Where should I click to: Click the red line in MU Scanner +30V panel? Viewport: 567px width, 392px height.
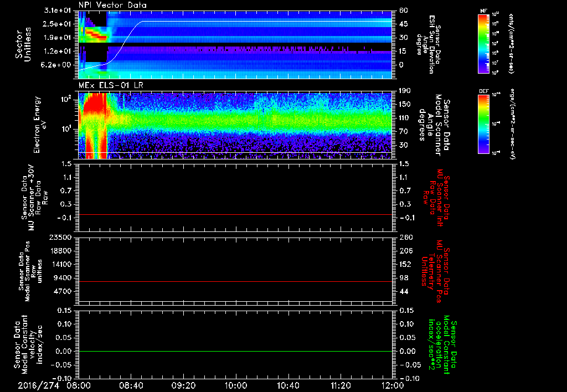point(235,214)
